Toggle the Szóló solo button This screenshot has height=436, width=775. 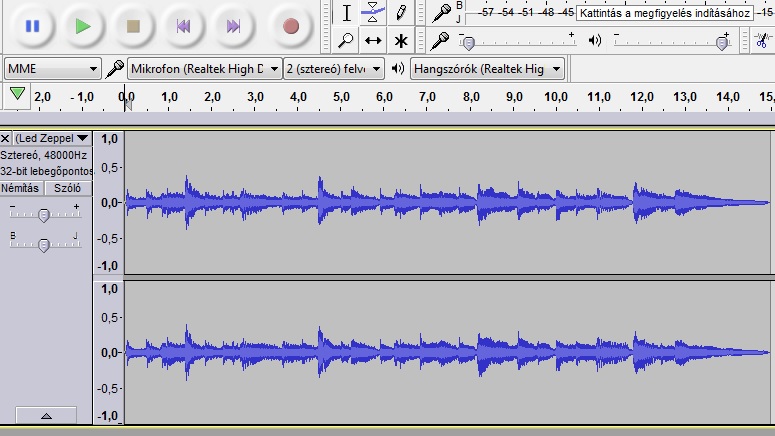point(67,188)
